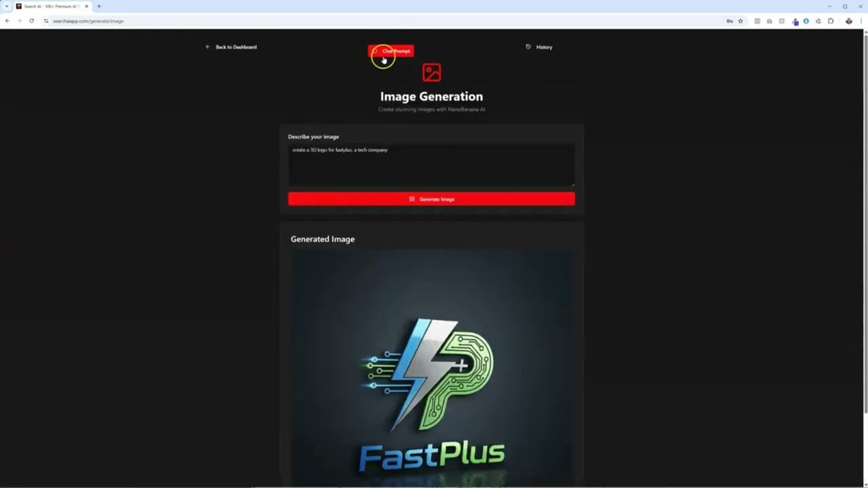
Task: Reload the page with the refresh icon
Action: pos(31,21)
